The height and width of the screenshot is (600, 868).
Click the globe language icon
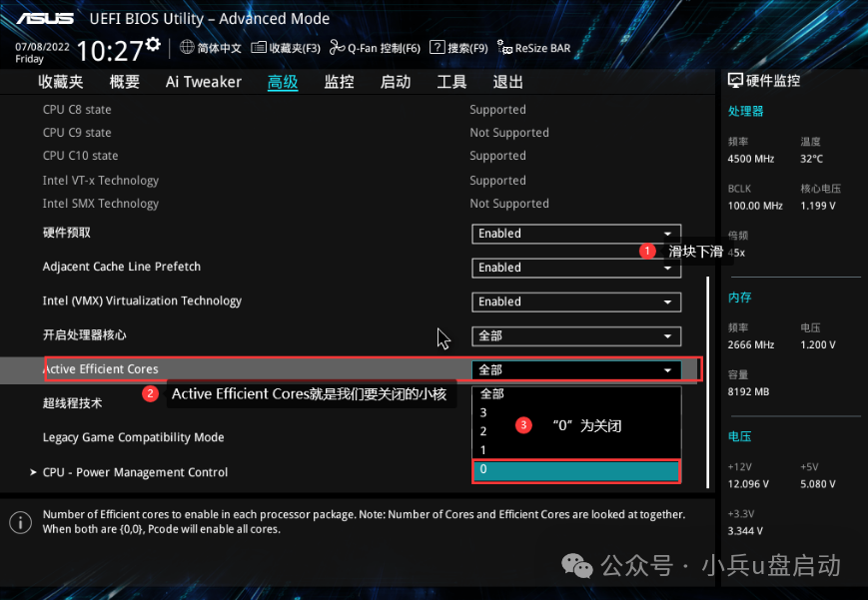click(187, 48)
